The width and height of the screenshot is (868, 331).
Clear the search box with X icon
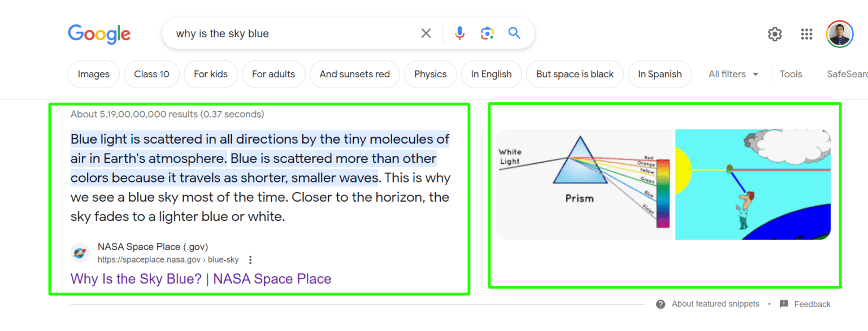(x=426, y=34)
